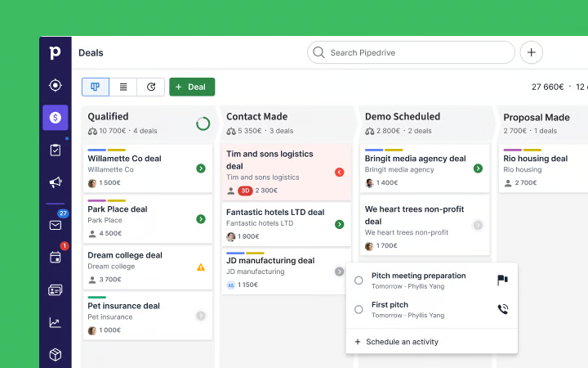The width and height of the screenshot is (588, 368).
Task: Click Willamette Co deal blue label
Action: click(96, 150)
